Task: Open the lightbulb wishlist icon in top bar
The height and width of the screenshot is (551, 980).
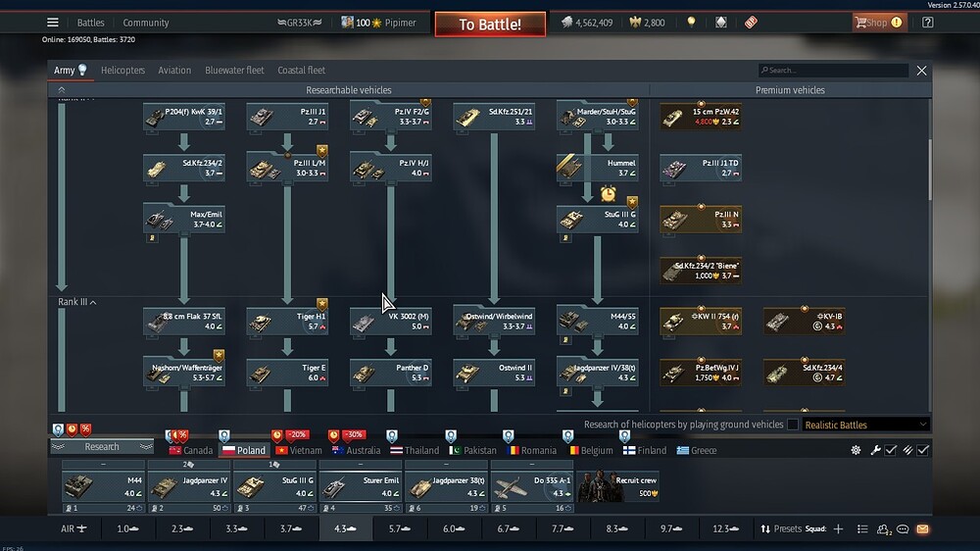Action: tap(691, 23)
